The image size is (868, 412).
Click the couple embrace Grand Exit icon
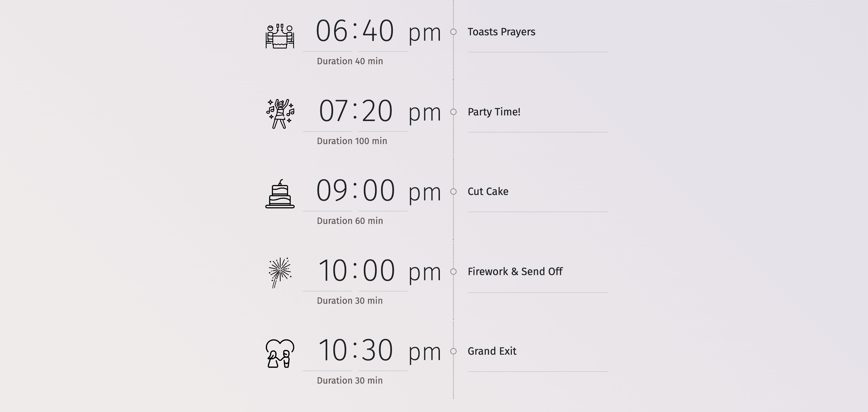click(280, 351)
